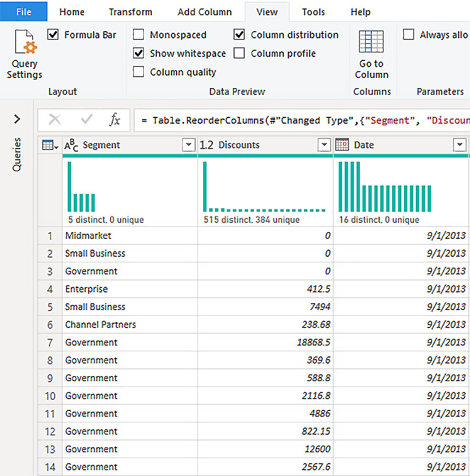Enable the Monospaced checkbox
470x476 pixels.
tap(138, 35)
